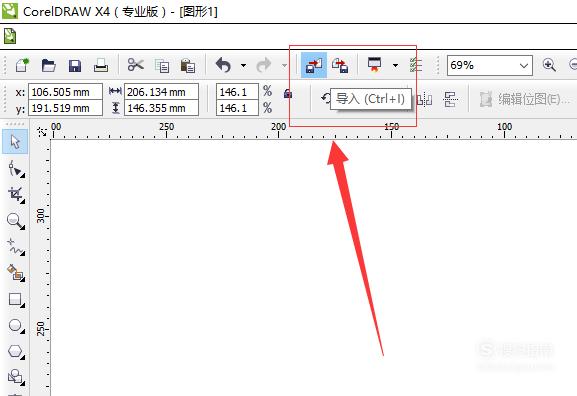577x396 pixels.
Task: Select the Zoom tool in the toolbox
Action: (x=15, y=221)
